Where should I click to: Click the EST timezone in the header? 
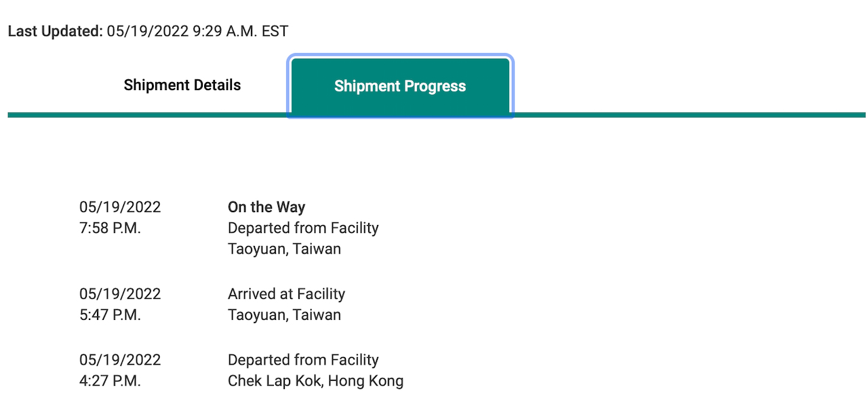click(x=275, y=31)
